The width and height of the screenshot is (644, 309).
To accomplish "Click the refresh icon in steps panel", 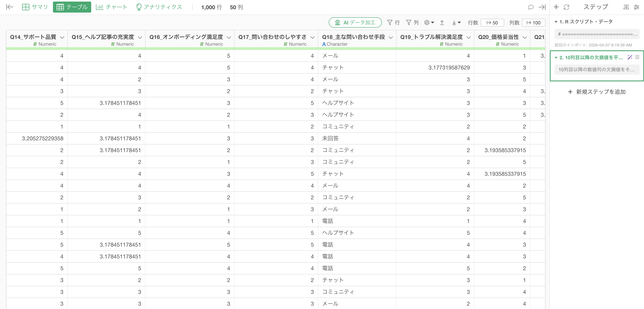I will (566, 7).
